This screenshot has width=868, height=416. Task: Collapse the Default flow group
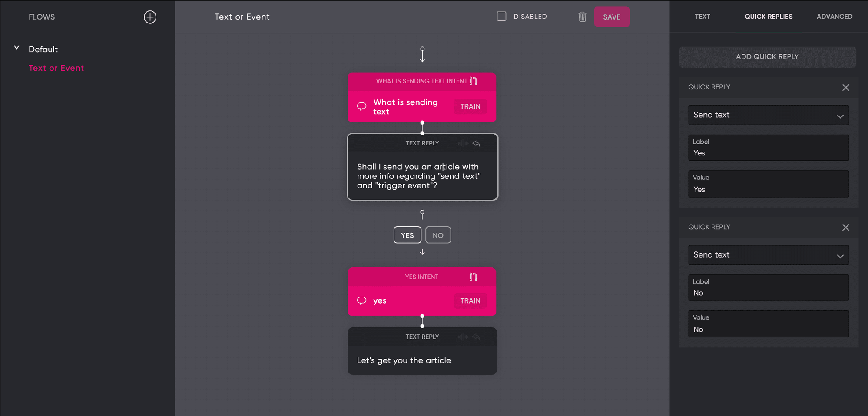[x=17, y=48]
